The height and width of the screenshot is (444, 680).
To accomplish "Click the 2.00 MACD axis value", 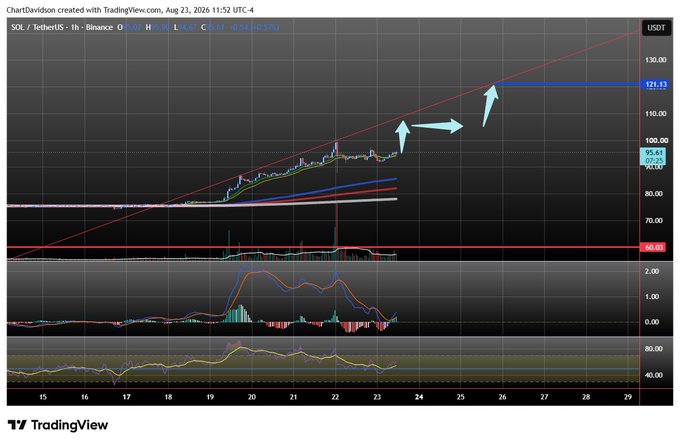I will tap(652, 271).
